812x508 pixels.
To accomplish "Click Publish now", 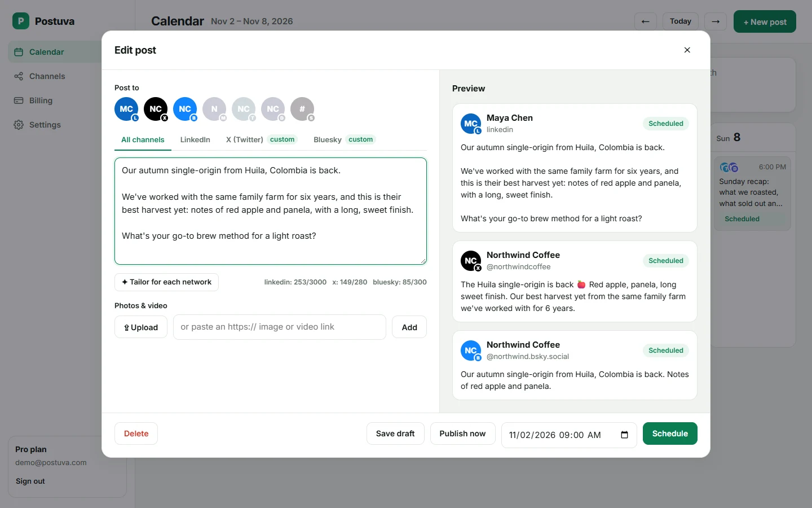I will (x=462, y=433).
